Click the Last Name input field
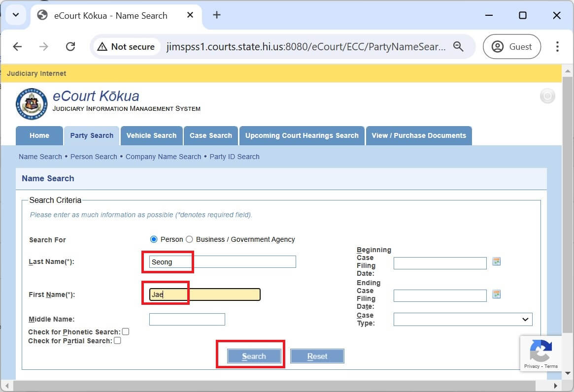 pyautogui.click(x=223, y=261)
